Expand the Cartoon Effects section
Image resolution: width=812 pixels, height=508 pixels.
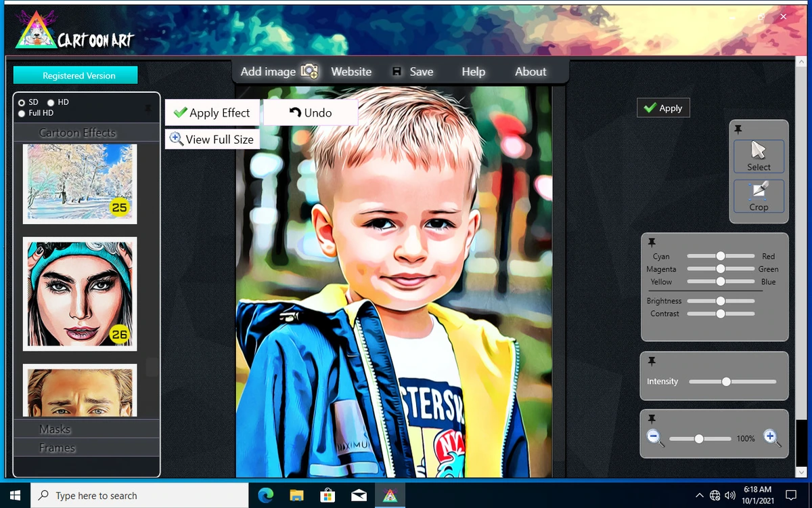[x=78, y=132]
